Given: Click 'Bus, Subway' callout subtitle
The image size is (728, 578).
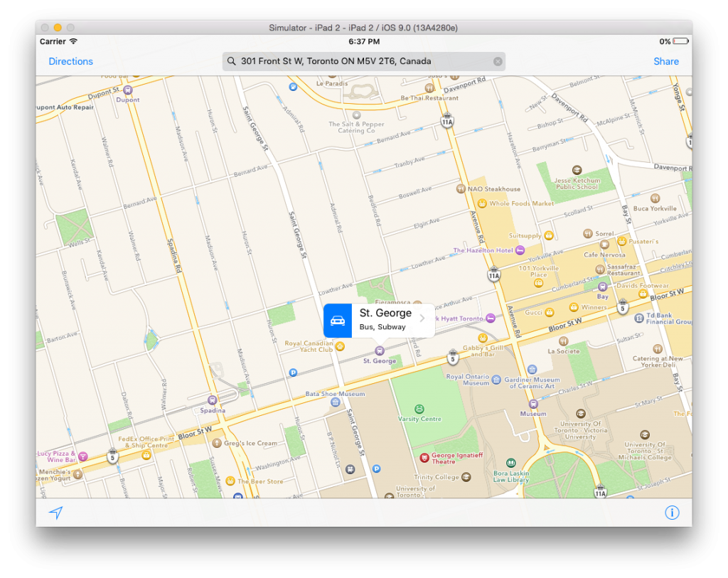Looking at the screenshot, I should pyautogui.click(x=382, y=327).
